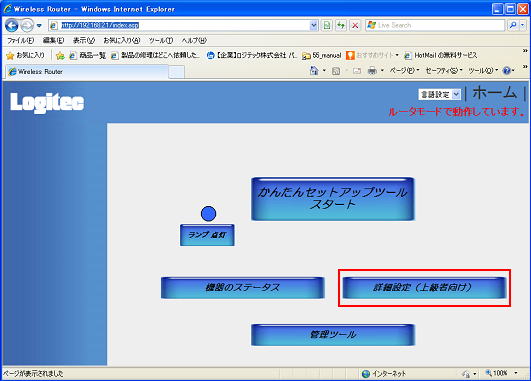This screenshot has height=381, width=531.
Task: Open the ファイル(F) menu
Action: click(x=20, y=40)
